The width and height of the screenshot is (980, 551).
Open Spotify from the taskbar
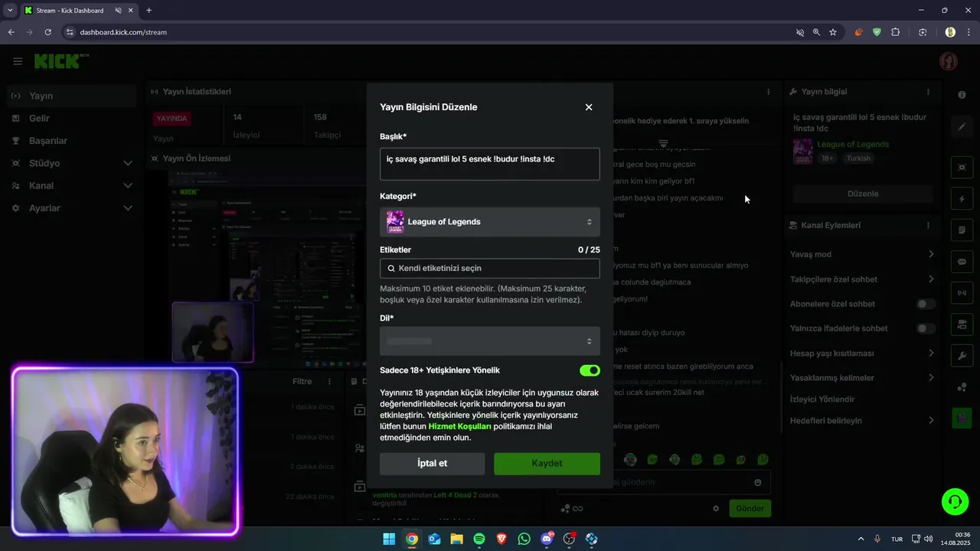479,539
